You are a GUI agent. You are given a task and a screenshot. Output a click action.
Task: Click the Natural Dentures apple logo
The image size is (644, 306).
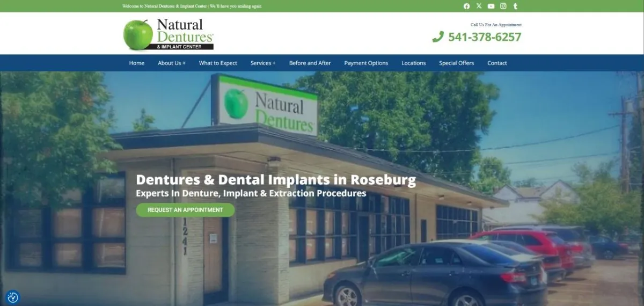coord(169,34)
